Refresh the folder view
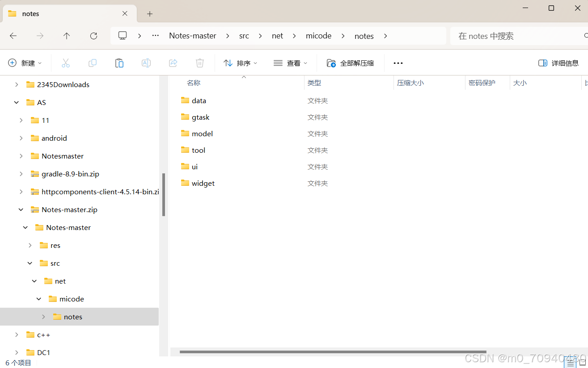This screenshot has width=588, height=368. click(93, 36)
